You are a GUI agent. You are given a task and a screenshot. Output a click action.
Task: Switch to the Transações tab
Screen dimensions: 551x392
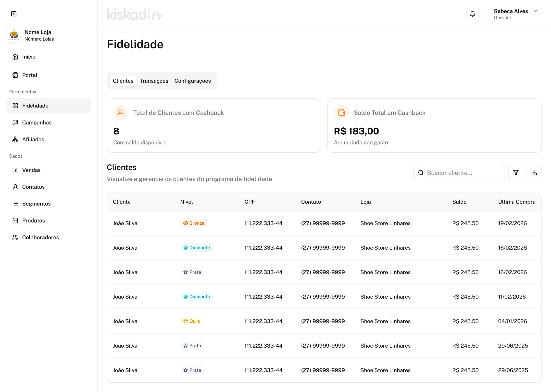[x=154, y=81]
